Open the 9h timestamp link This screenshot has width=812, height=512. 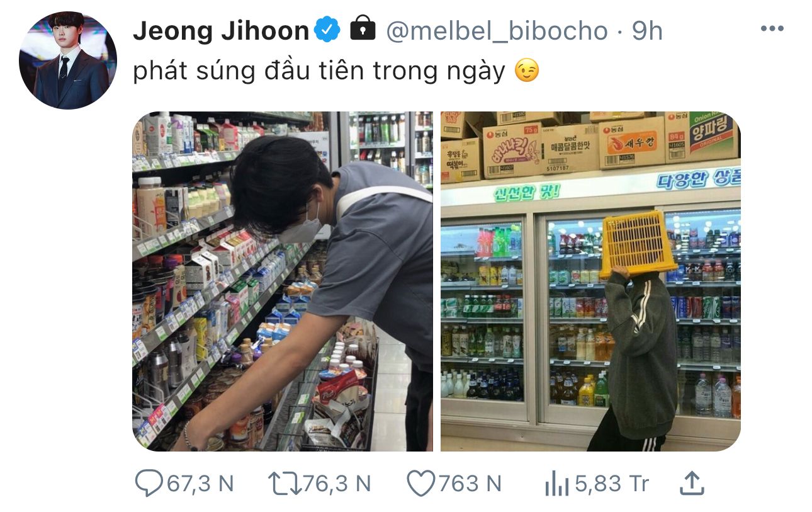pyautogui.click(x=647, y=30)
